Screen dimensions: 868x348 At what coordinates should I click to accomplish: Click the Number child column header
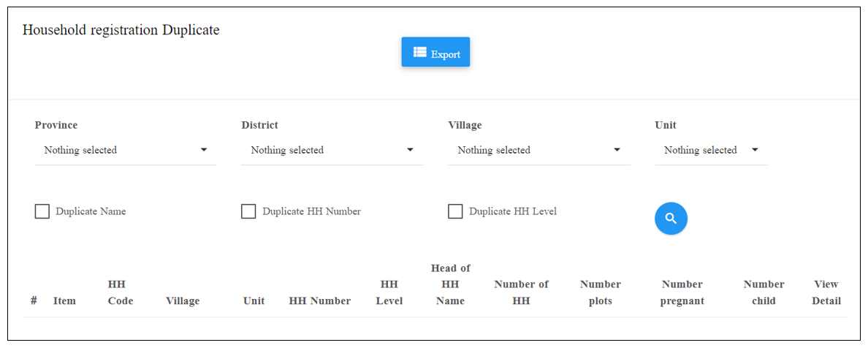point(764,292)
